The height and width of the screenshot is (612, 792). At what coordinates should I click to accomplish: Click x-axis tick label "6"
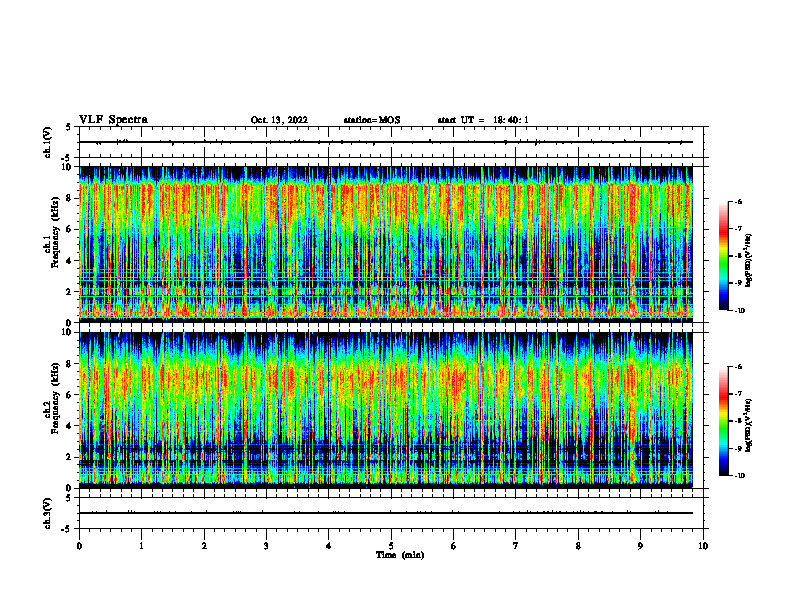[x=454, y=546]
